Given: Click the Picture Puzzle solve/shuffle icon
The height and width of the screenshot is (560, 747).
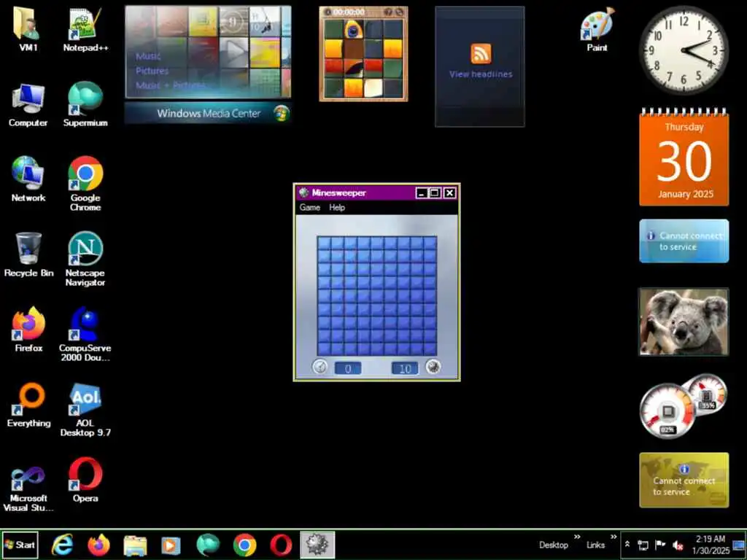Looking at the screenshot, I should coord(399,12).
